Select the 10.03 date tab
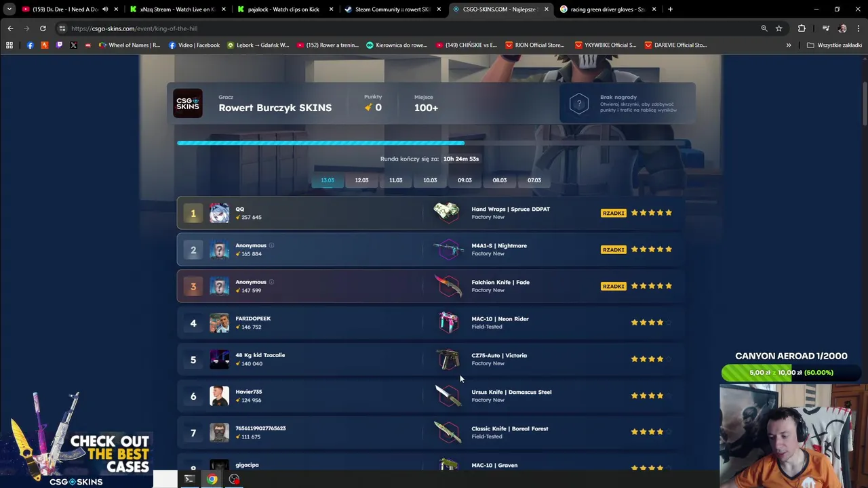 click(x=430, y=180)
